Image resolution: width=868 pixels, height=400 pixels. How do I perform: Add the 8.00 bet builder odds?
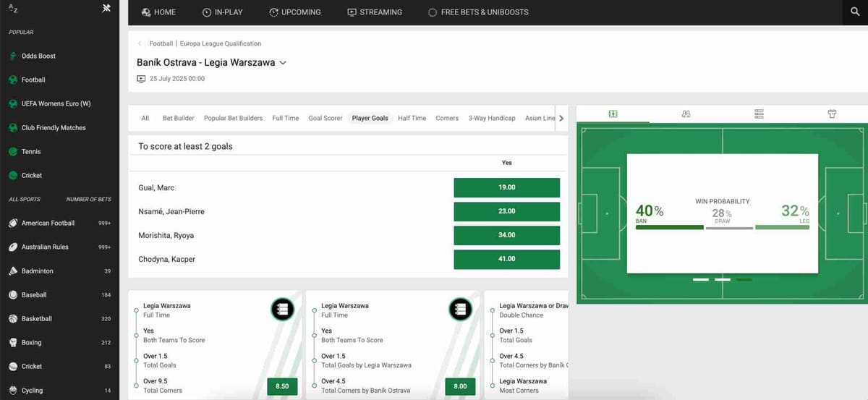coord(460,386)
